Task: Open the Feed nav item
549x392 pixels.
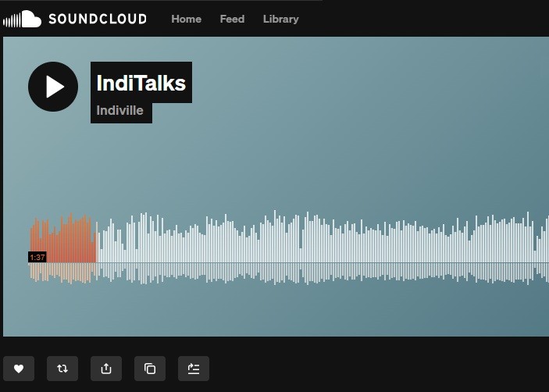Action: coord(232,19)
